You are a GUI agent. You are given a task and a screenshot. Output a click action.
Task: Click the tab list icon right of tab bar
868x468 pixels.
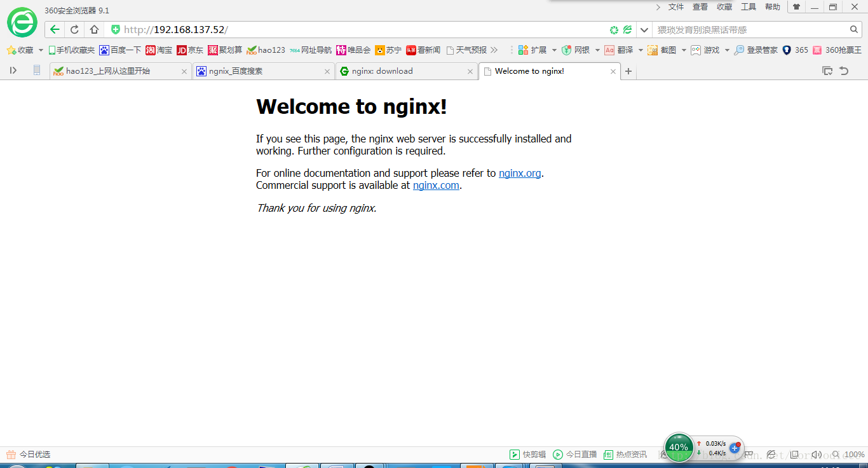click(x=827, y=71)
